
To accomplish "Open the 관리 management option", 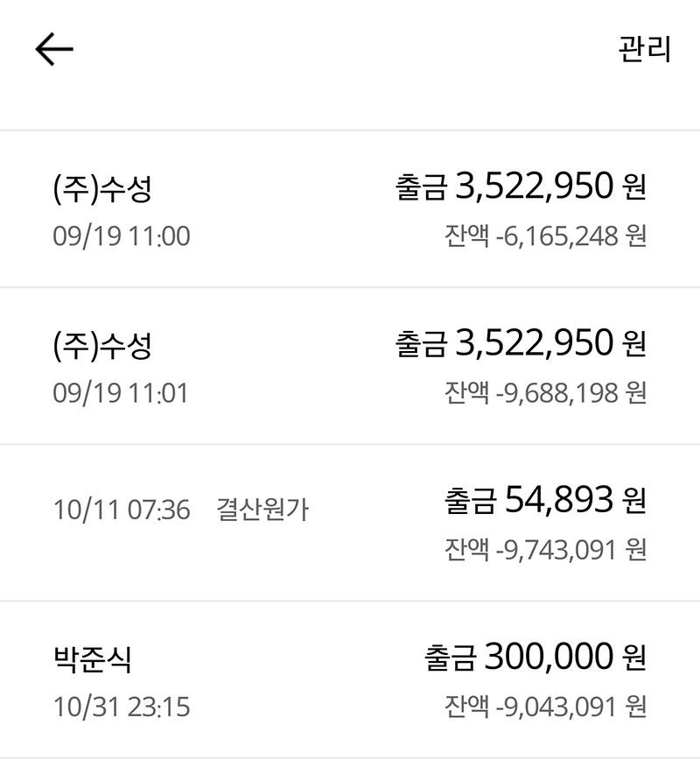I will (644, 49).
